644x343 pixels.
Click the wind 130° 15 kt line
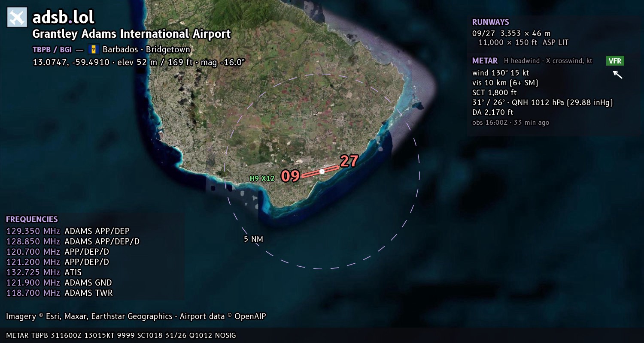501,73
